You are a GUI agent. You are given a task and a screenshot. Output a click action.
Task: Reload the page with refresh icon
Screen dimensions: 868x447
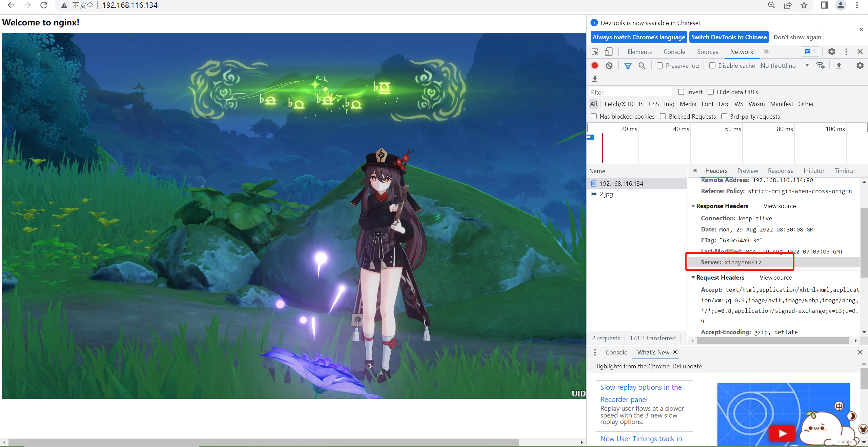click(44, 5)
